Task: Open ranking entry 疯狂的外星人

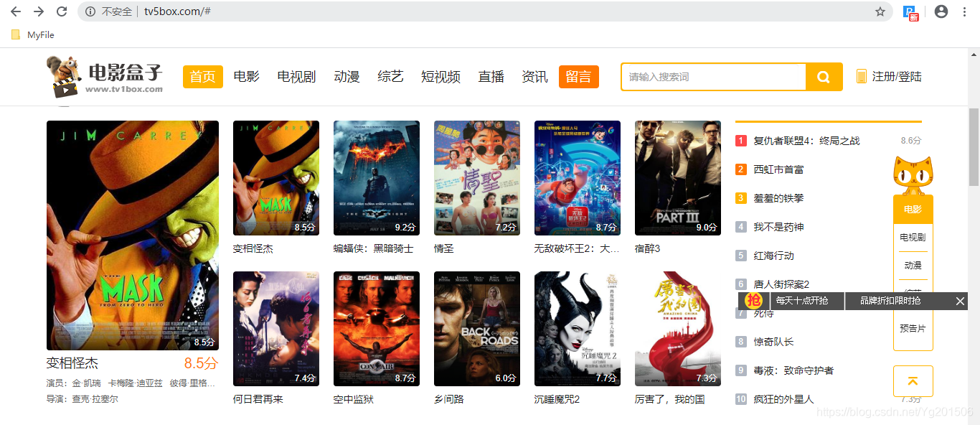Action: point(783,399)
